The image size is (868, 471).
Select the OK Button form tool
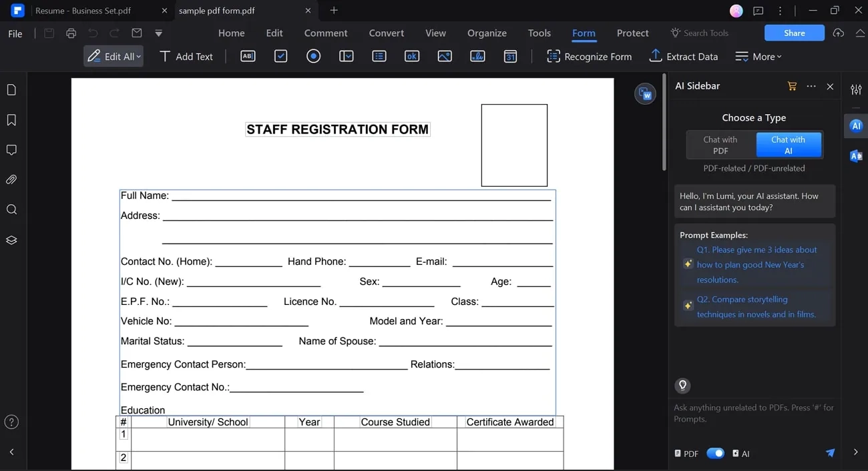tap(412, 57)
